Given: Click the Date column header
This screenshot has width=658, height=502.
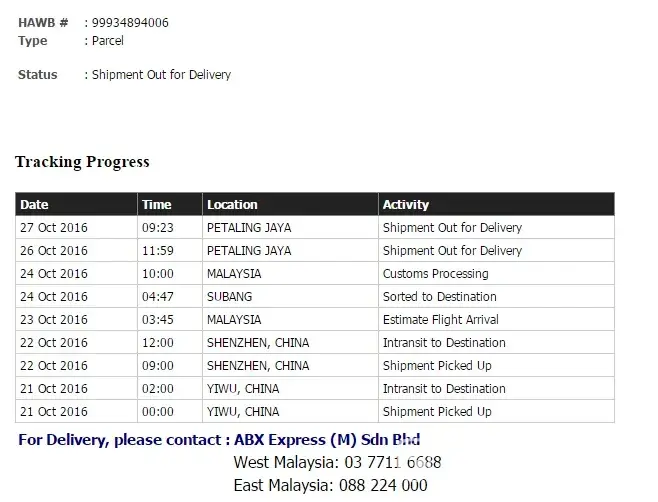Looking at the screenshot, I should click(x=34, y=205).
